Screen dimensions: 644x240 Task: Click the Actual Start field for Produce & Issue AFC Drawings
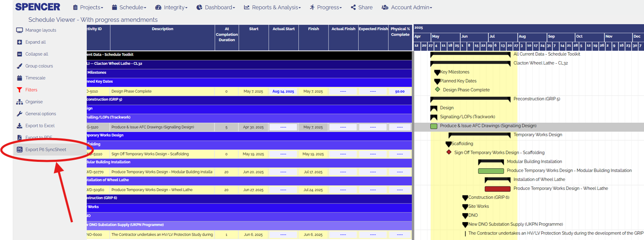coord(283,127)
